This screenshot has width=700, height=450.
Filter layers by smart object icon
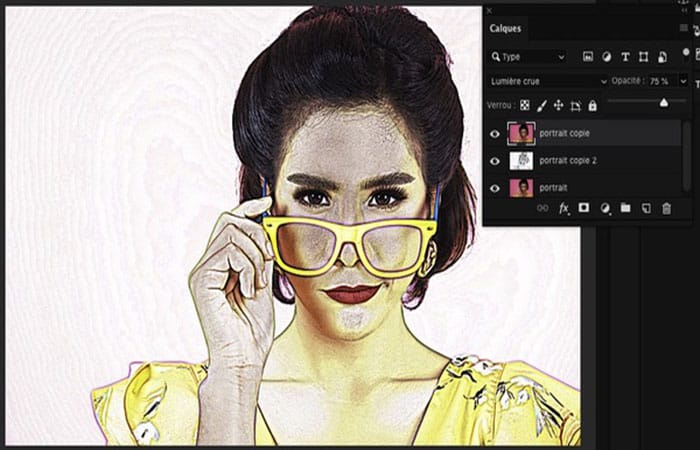(x=662, y=57)
